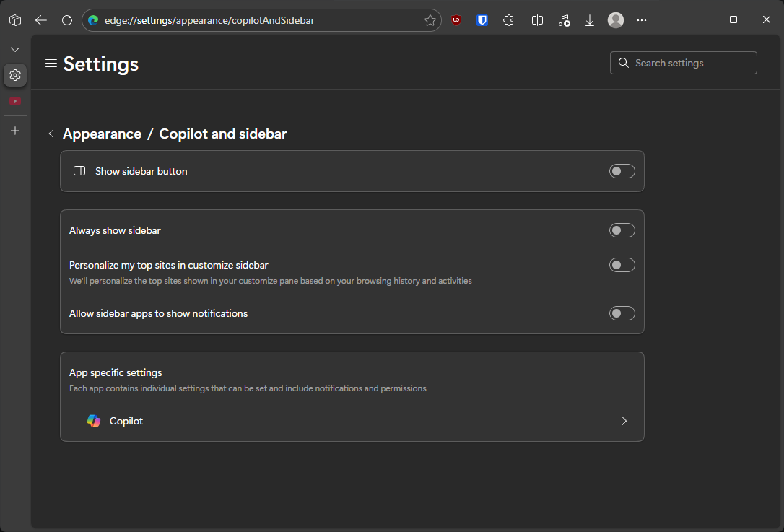
Task: Open Settings and more ellipsis menu
Action: [x=642, y=20]
